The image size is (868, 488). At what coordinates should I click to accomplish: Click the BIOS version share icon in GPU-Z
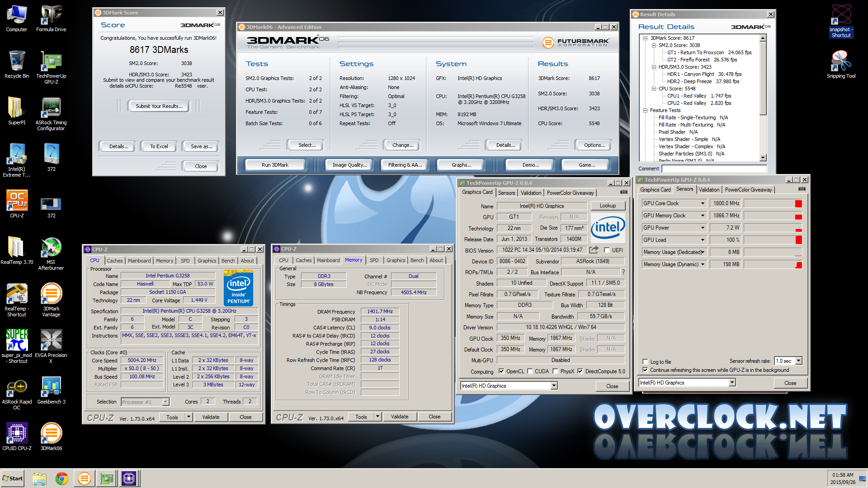[594, 249]
